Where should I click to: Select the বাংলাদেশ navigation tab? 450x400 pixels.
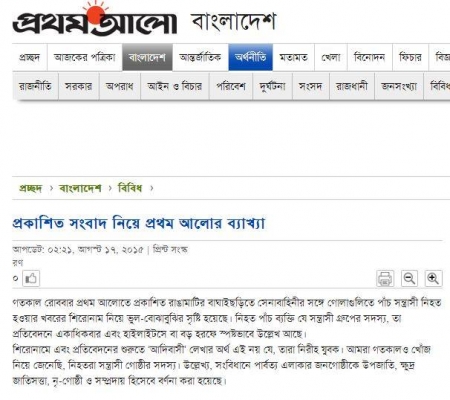(147, 57)
